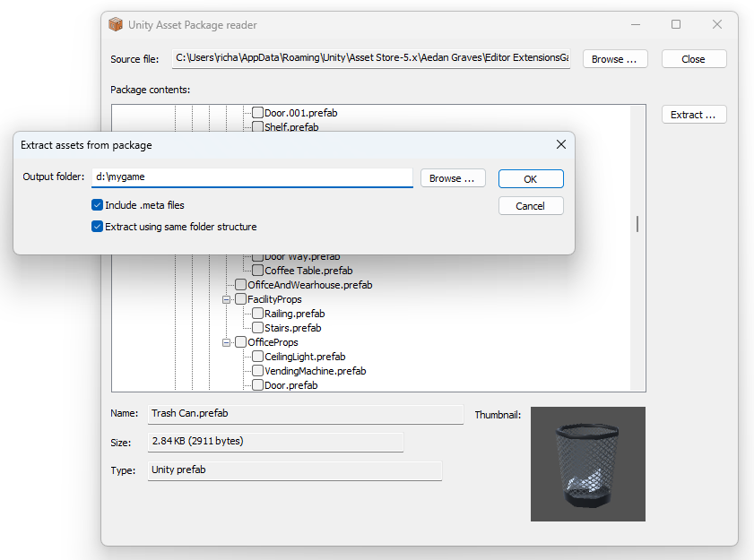Viewport: 754px width, 560px height.
Task: Check the Coffee Table.prefab checkbox
Action: (x=257, y=271)
